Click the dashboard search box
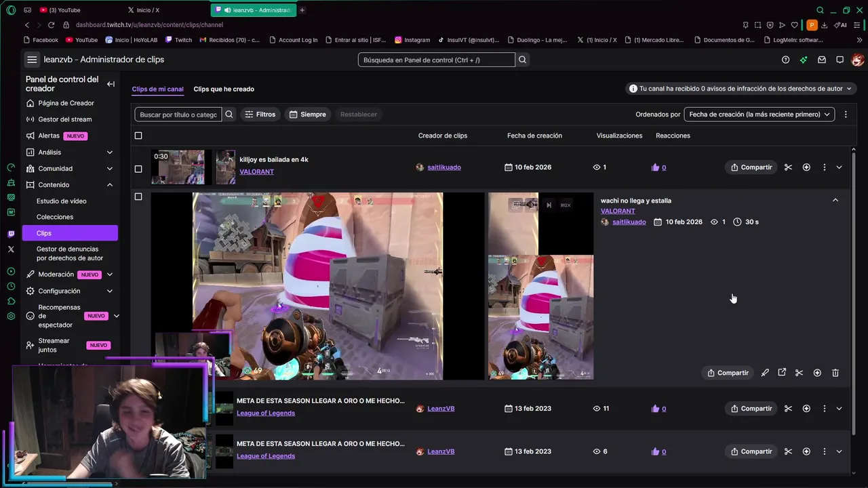Viewport: 868px width, 488px height. click(x=437, y=60)
